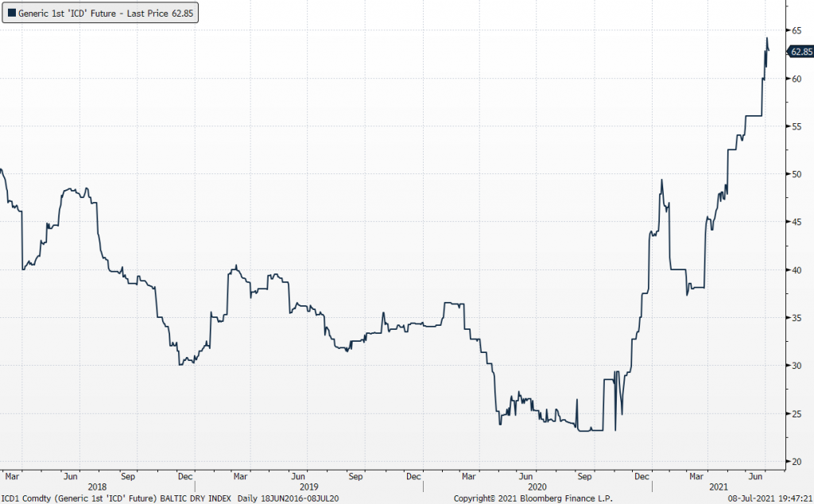Screen dimensions: 814x504
Task: Click the 30 y-axis label
Action: point(796,366)
